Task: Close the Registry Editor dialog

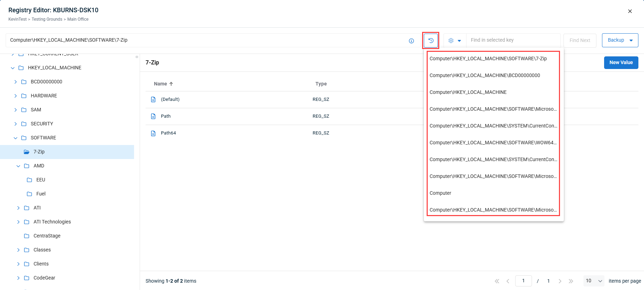Action: tap(630, 11)
